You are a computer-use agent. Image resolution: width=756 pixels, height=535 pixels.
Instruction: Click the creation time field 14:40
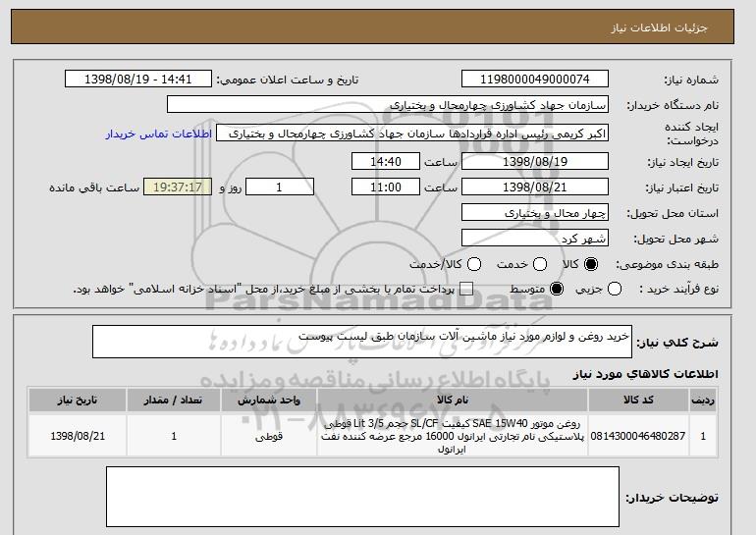coord(386,161)
